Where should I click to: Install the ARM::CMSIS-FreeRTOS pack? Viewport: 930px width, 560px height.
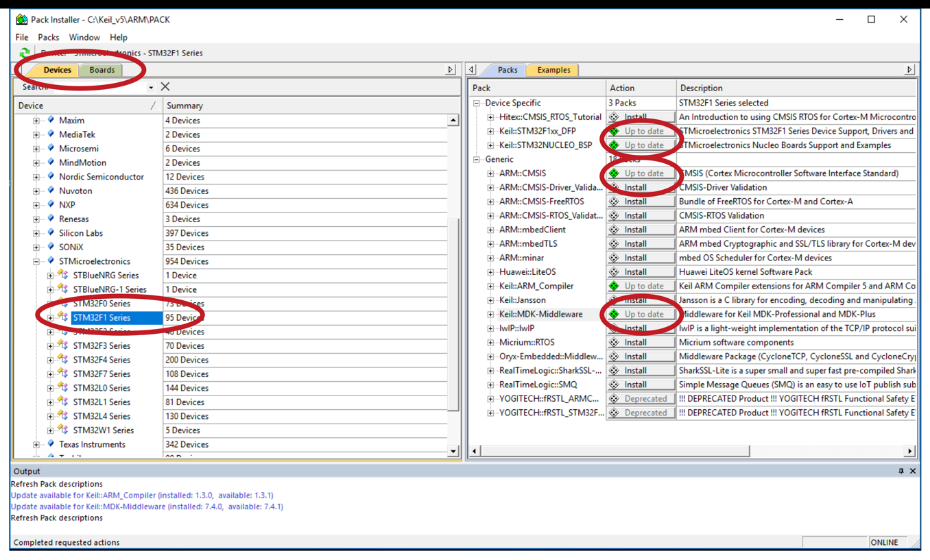pos(641,202)
